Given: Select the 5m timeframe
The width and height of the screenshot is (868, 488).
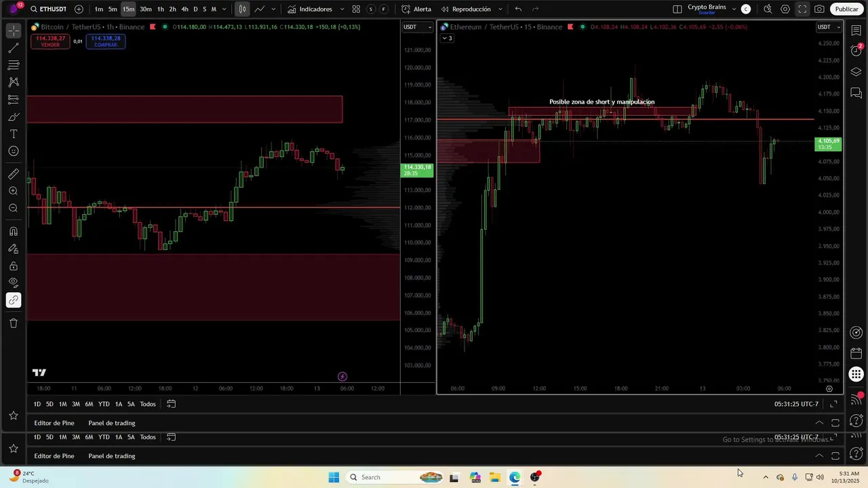Looking at the screenshot, I should [113, 9].
